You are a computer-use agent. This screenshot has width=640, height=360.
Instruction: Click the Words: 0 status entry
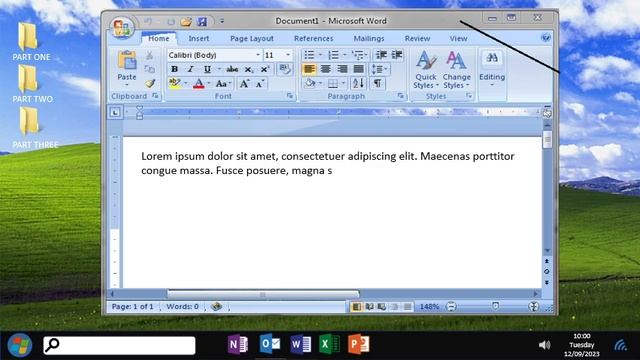point(182,307)
